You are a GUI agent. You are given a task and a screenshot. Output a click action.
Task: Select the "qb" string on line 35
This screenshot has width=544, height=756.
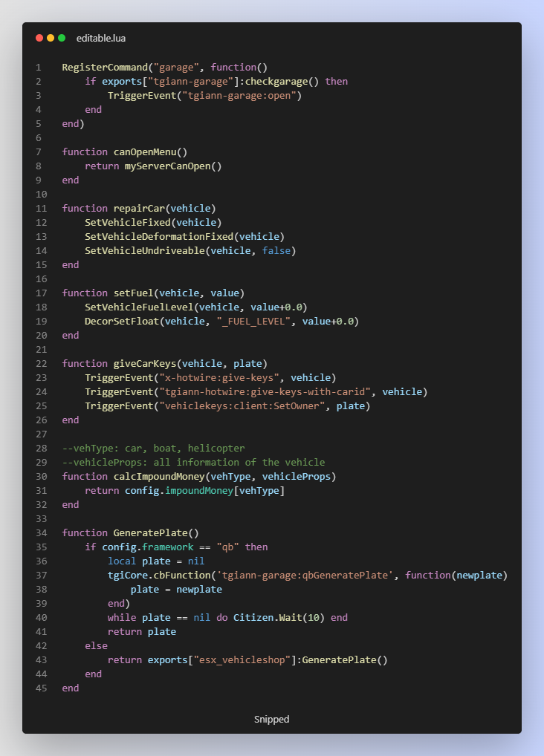coord(228,547)
